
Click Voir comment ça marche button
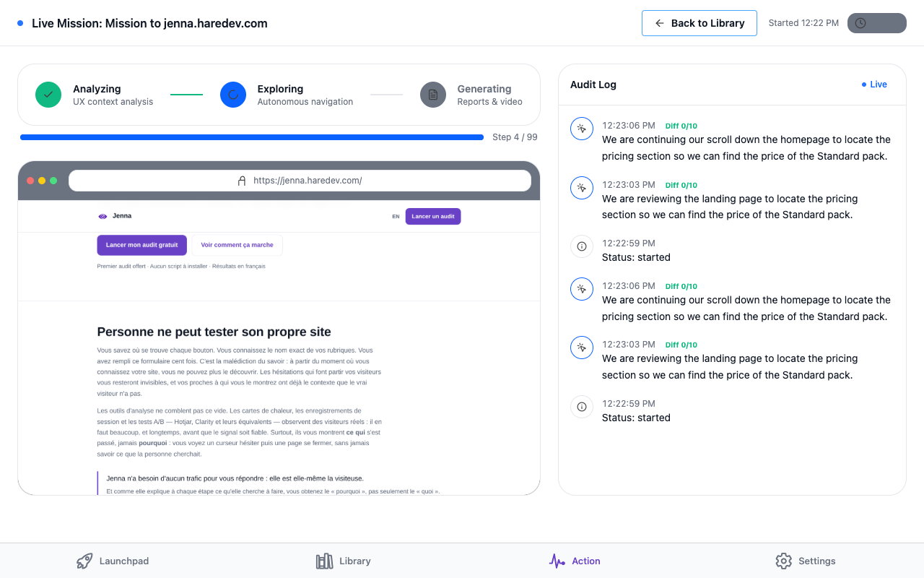(237, 245)
